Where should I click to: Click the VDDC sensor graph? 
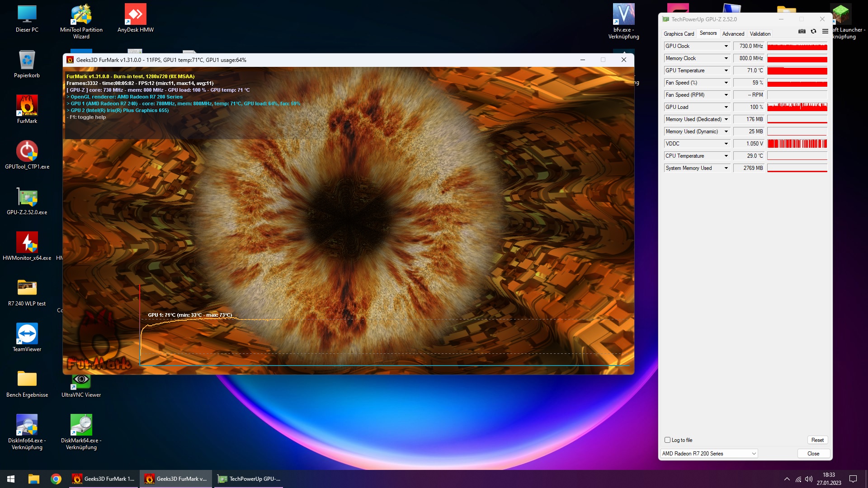pos(797,144)
